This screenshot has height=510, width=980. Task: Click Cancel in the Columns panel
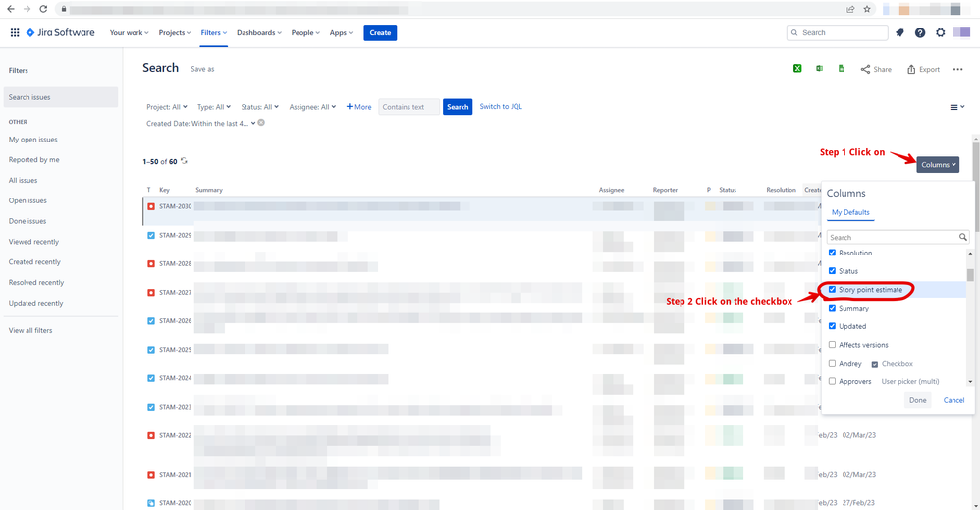click(x=953, y=400)
